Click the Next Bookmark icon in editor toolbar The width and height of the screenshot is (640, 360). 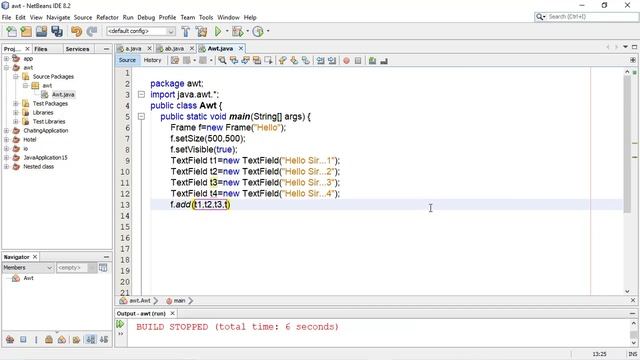(x=294, y=60)
